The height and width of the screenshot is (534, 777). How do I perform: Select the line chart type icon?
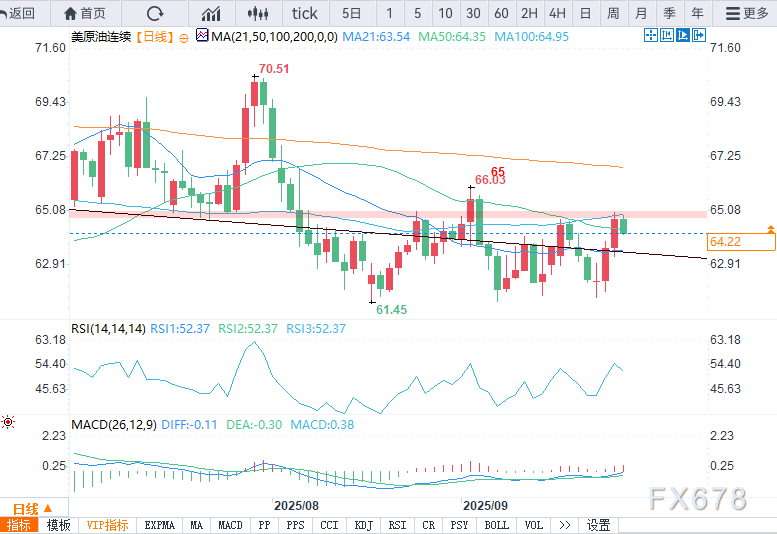[211, 13]
